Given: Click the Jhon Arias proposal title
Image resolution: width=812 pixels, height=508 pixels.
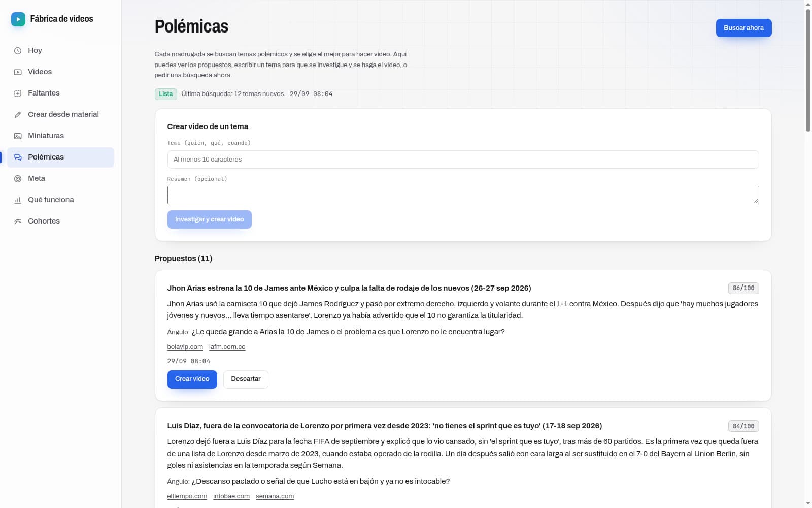Looking at the screenshot, I should [349, 288].
